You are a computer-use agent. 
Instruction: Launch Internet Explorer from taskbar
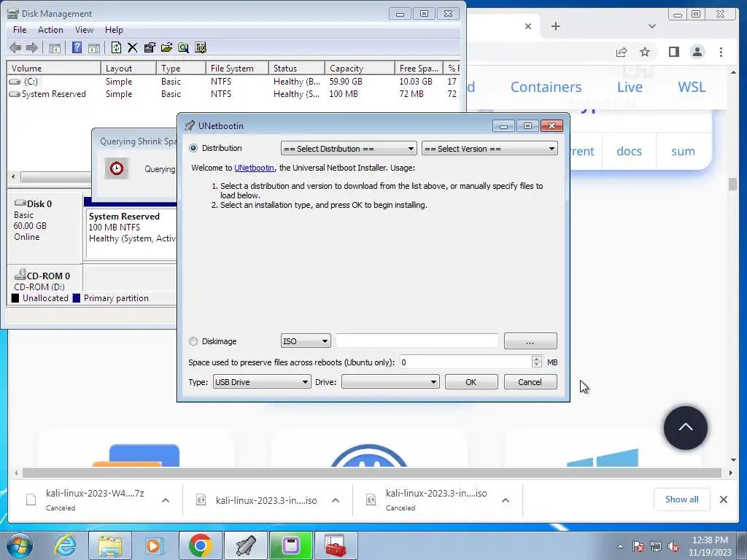point(65,545)
